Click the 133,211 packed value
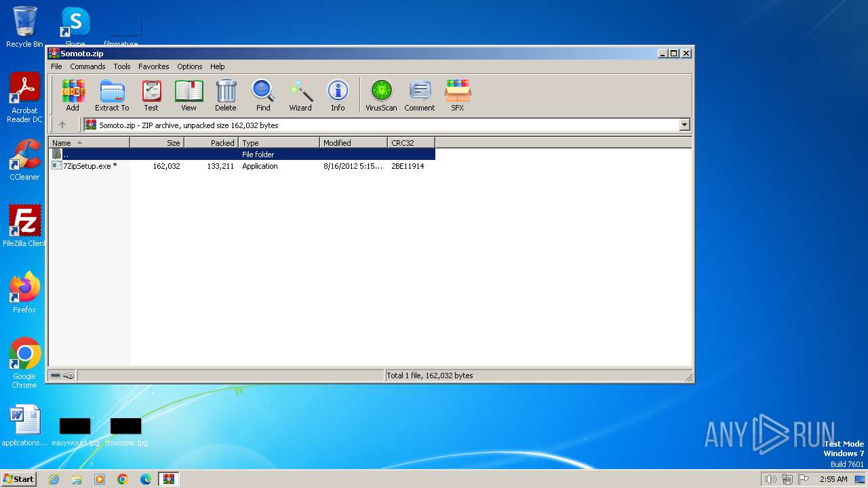This screenshot has height=488, width=868. (220, 166)
